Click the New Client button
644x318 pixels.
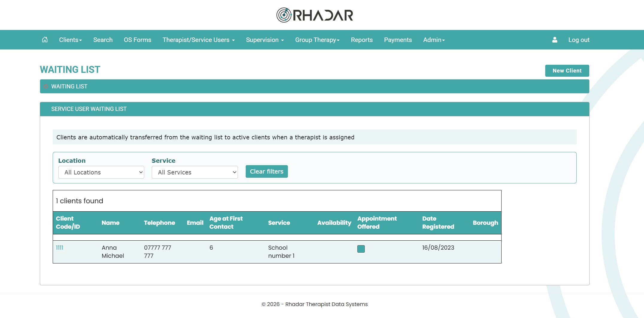pos(567,71)
